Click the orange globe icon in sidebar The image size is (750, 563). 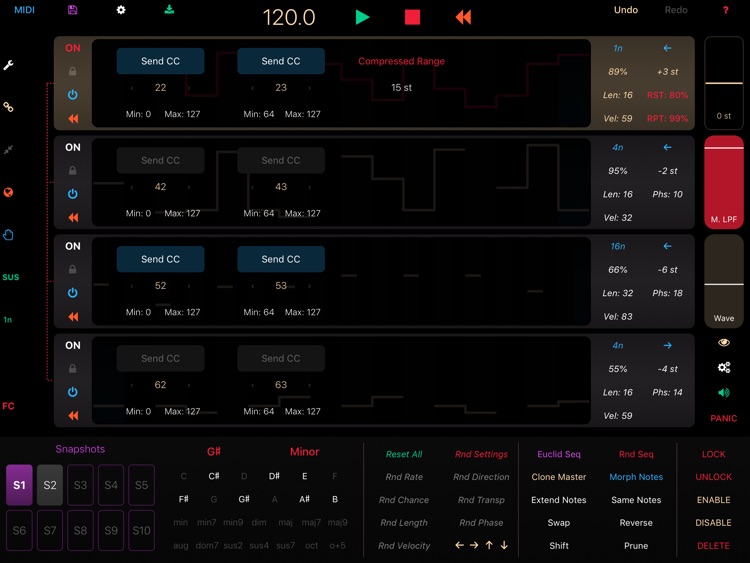coord(8,192)
